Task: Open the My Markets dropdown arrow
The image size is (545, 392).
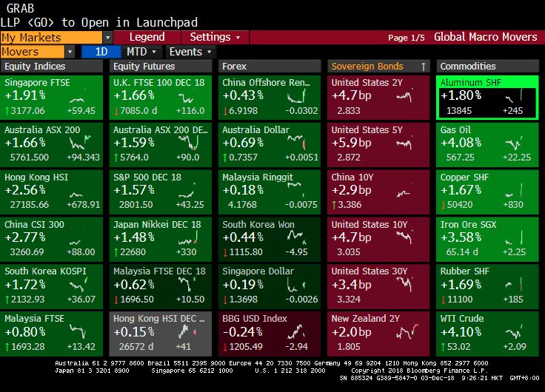Action: [107, 38]
